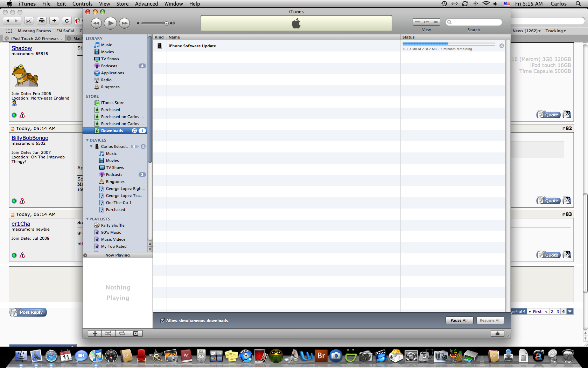Viewport: 588px width, 368px height.
Task: Open Finder from the Dock
Action: 21,356
